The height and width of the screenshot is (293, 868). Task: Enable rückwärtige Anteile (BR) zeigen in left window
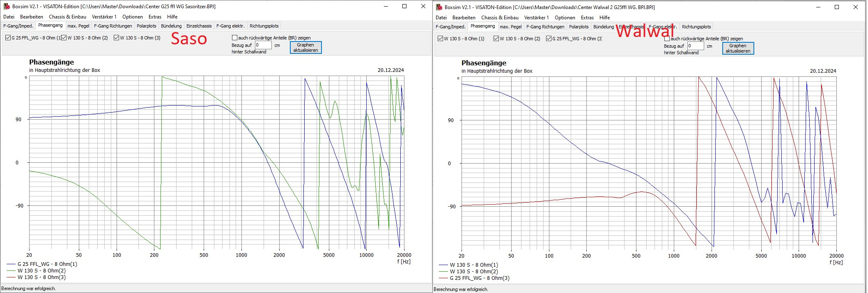pos(234,38)
